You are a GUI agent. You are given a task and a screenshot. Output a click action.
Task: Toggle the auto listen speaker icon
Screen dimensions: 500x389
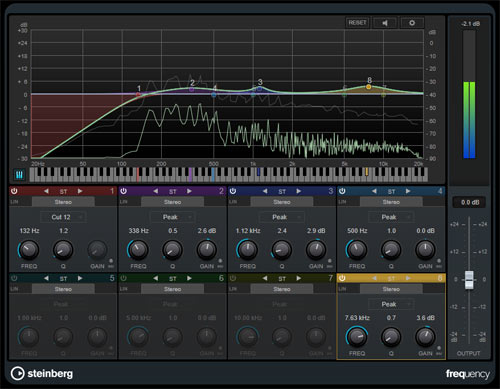[x=385, y=23]
